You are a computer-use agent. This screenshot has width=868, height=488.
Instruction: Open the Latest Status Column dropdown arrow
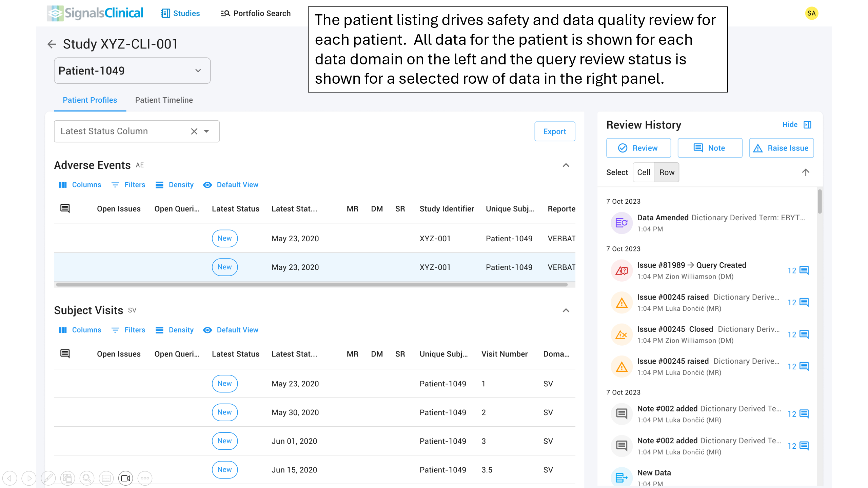[207, 131]
